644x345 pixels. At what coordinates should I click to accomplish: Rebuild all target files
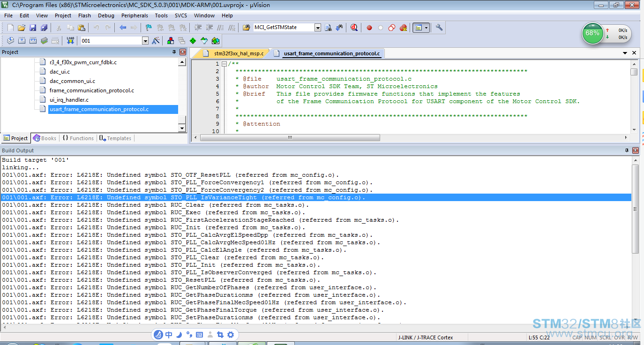pos(33,41)
